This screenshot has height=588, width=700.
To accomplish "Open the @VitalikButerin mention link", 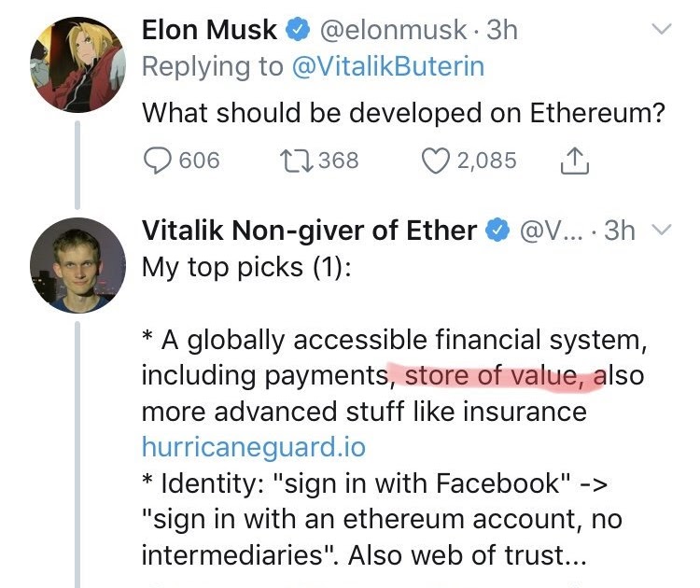I will [388, 67].
